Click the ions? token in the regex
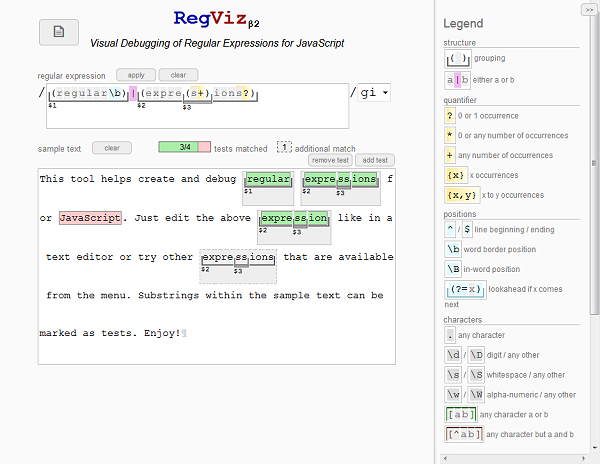Viewport: 600px width, 464px height. click(233, 93)
